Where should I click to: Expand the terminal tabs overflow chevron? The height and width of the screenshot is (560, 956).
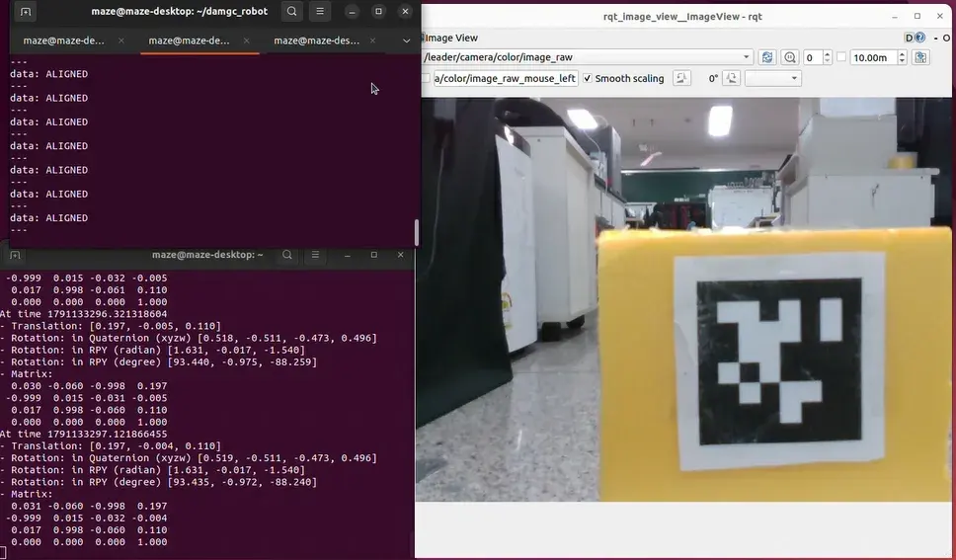[407, 40]
